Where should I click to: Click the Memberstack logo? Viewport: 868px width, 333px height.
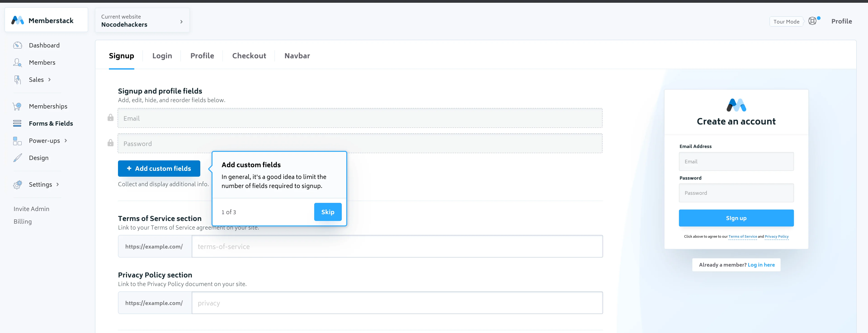tap(18, 21)
